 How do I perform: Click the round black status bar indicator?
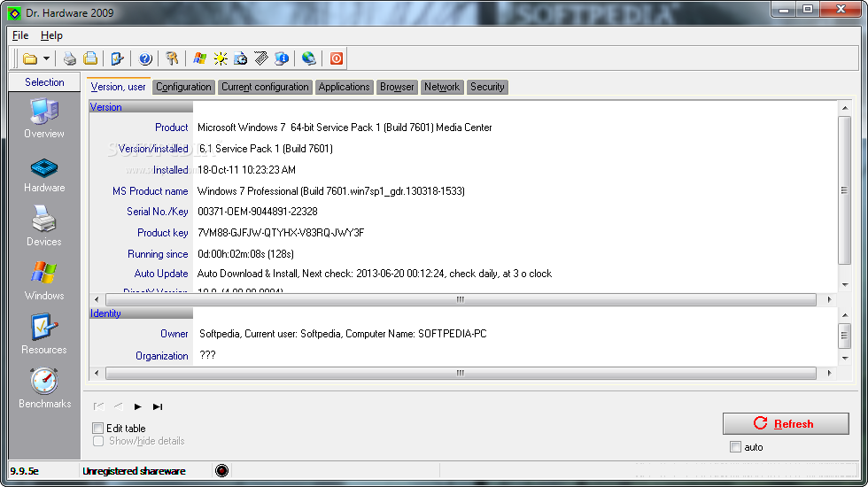click(222, 471)
